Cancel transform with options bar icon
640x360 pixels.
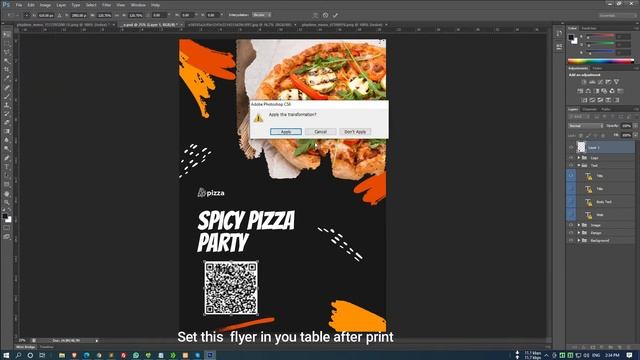(x=325, y=15)
